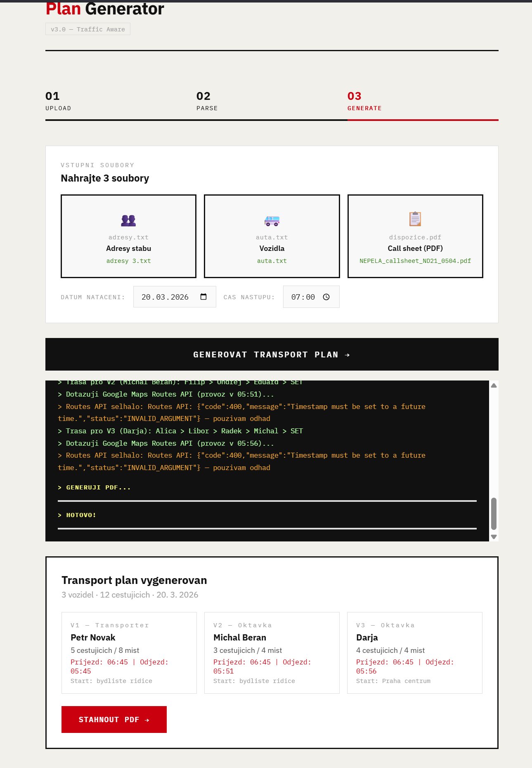The width and height of the screenshot is (532, 768).
Task: Open the Call sheet (PDF) upload box
Action: click(x=415, y=236)
